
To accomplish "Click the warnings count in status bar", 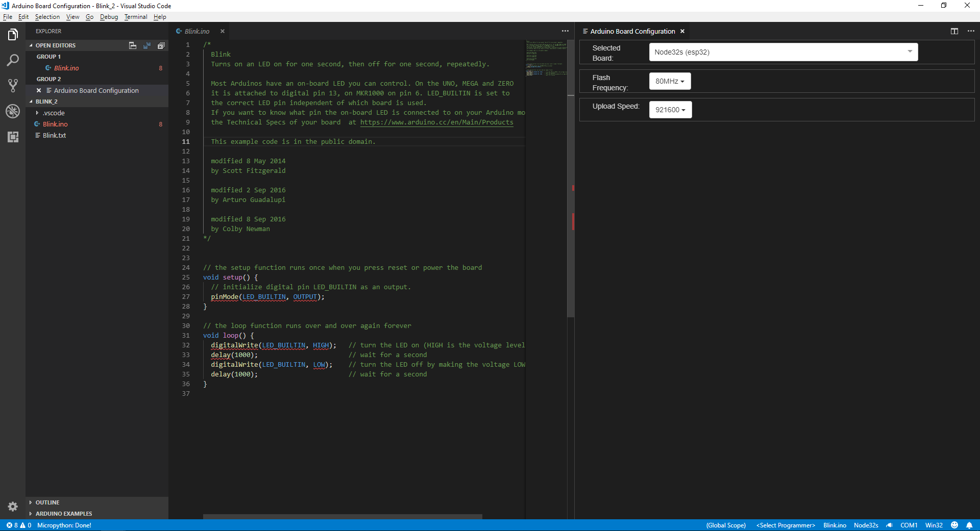I will [26, 525].
